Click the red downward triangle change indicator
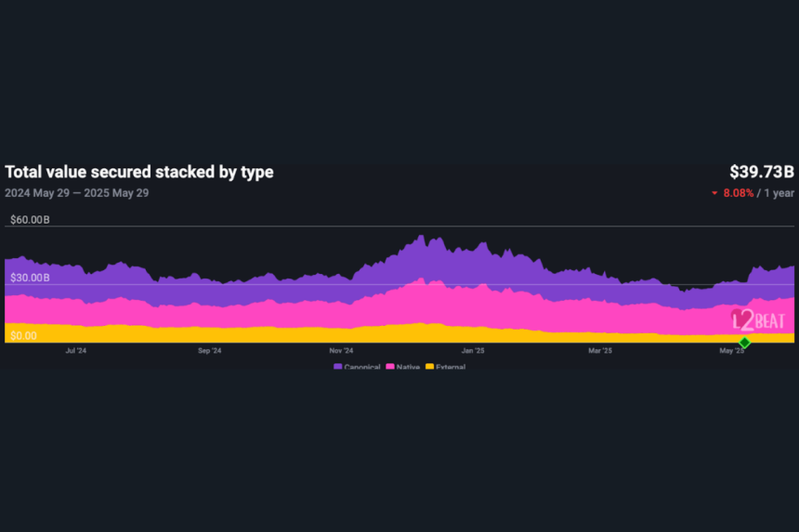Viewport: 799px width, 532px height. [x=714, y=193]
